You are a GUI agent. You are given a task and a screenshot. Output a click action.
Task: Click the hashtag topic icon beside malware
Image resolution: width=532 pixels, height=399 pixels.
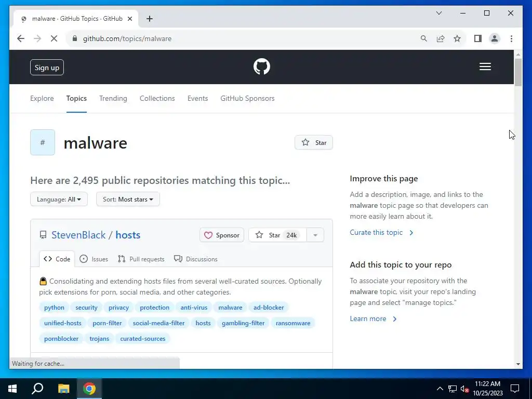43,142
